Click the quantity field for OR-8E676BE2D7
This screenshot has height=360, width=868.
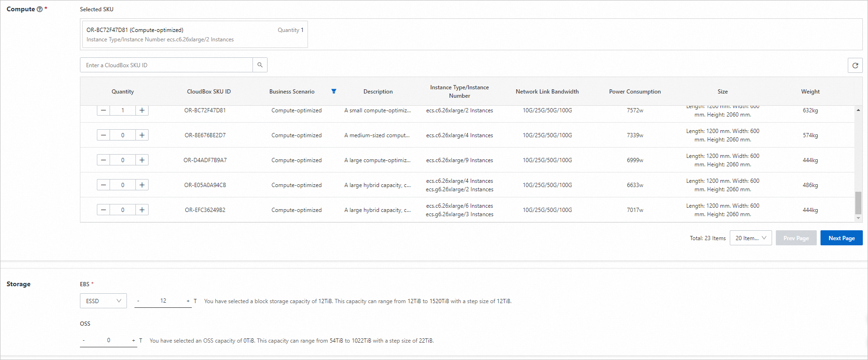click(123, 135)
